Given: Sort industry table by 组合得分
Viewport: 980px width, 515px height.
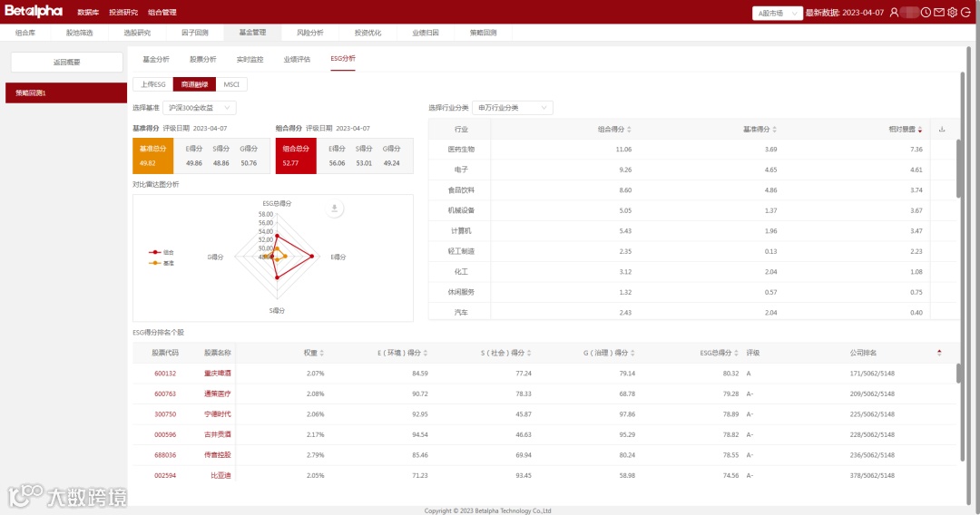Looking at the screenshot, I should coord(629,130).
